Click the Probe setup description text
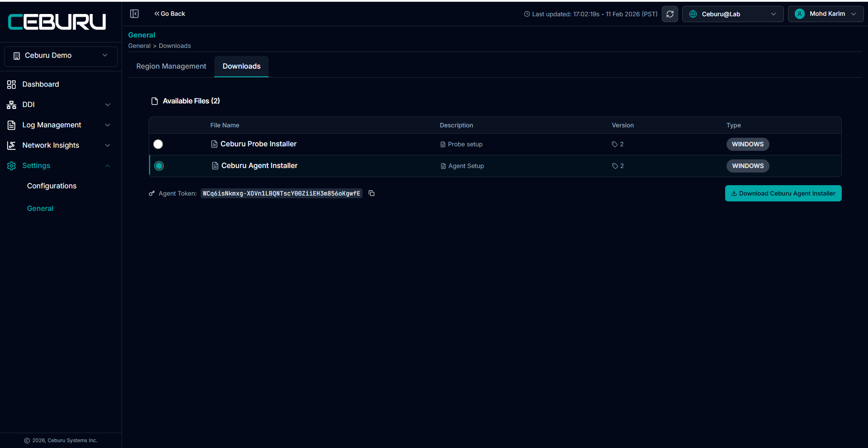Image resolution: width=868 pixels, height=448 pixels. pyautogui.click(x=465, y=145)
